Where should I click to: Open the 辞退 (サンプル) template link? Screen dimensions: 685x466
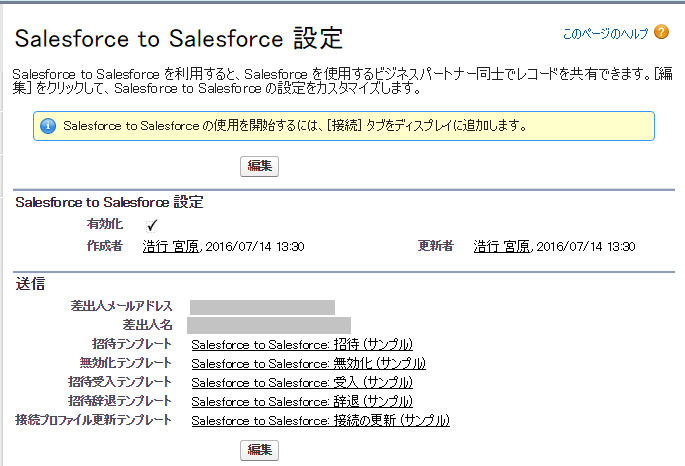(x=302, y=401)
